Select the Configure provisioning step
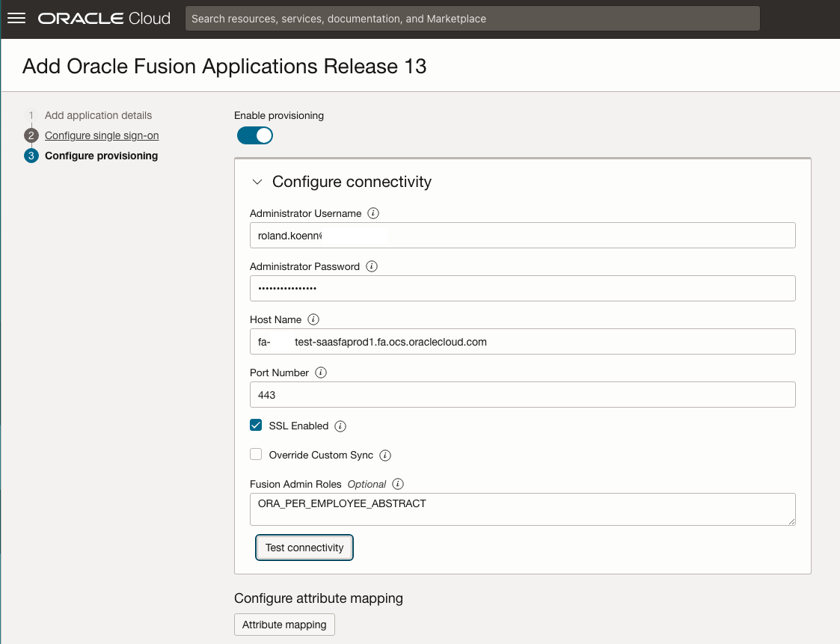The width and height of the screenshot is (840, 644). (101, 156)
